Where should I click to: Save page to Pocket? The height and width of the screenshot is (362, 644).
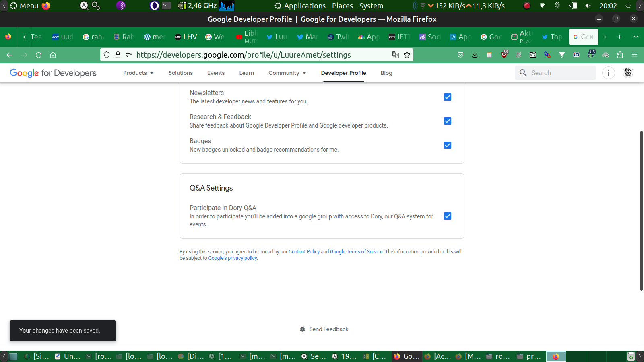(460, 55)
